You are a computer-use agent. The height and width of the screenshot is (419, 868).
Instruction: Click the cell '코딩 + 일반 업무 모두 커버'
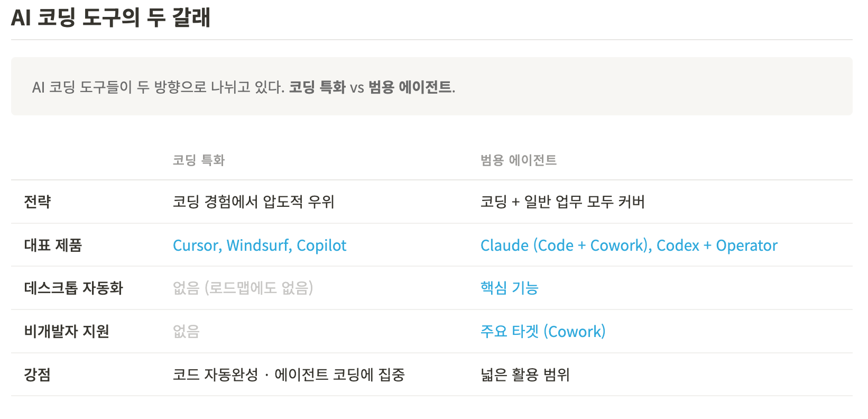tap(562, 202)
